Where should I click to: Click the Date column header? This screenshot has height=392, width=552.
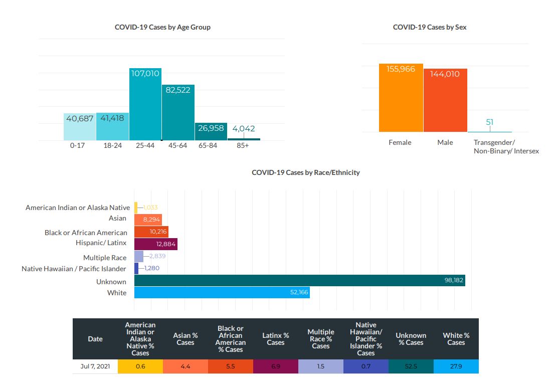click(95, 339)
